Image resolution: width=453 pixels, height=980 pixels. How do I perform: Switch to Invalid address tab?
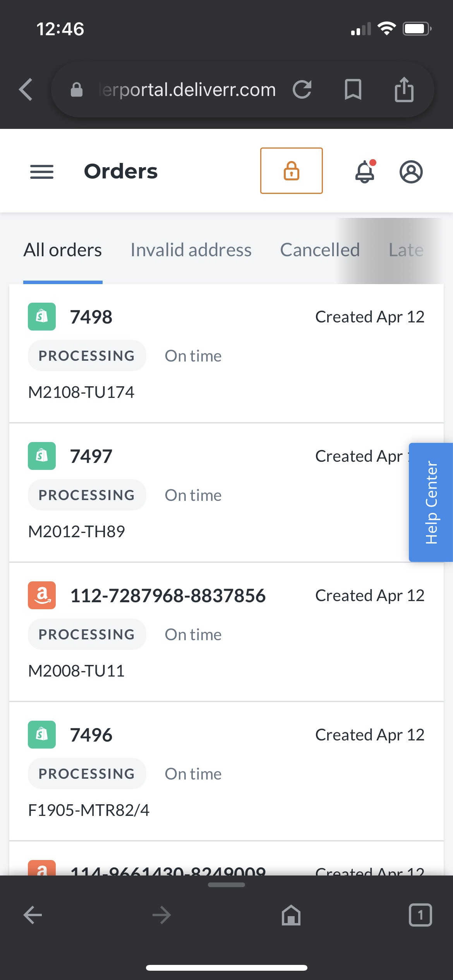coord(191,250)
